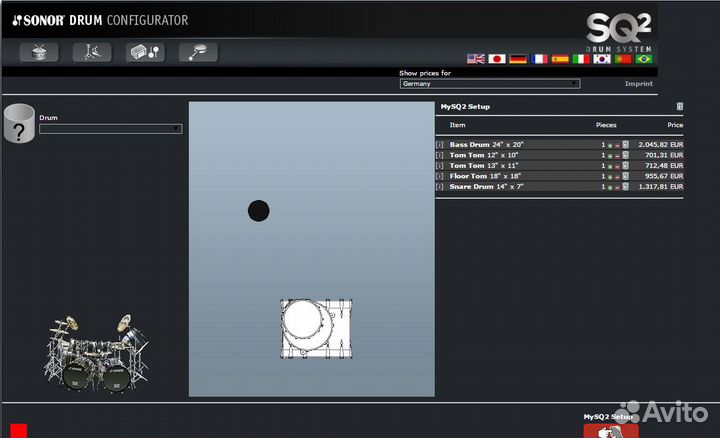Select the Brazilian flag language option
This screenshot has width=720, height=438.
pyautogui.click(x=645, y=59)
